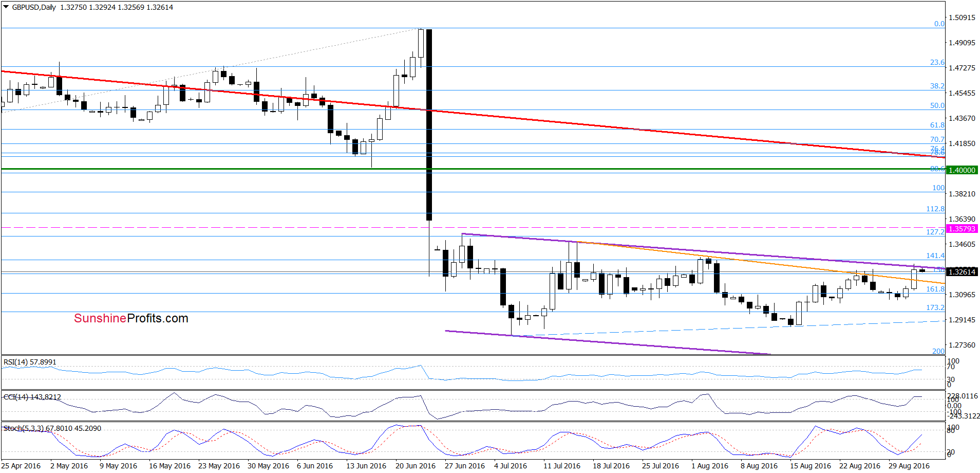Click the 1.36390 price axis label
The height and width of the screenshot is (473, 980).
962,219
